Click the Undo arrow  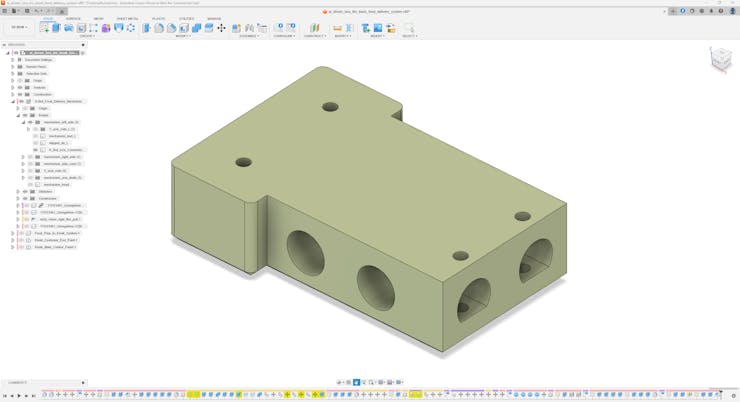click(37, 11)
